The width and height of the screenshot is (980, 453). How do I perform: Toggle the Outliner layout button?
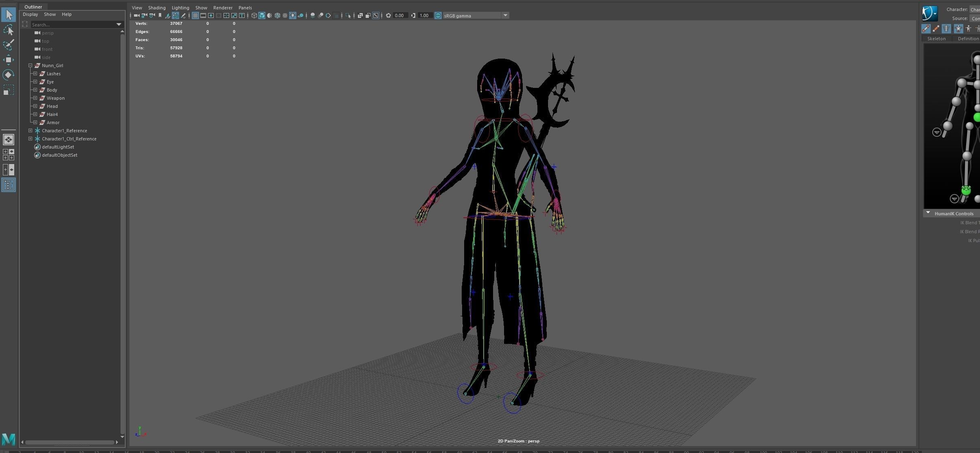pyautogui.click(x=9, y=185)
